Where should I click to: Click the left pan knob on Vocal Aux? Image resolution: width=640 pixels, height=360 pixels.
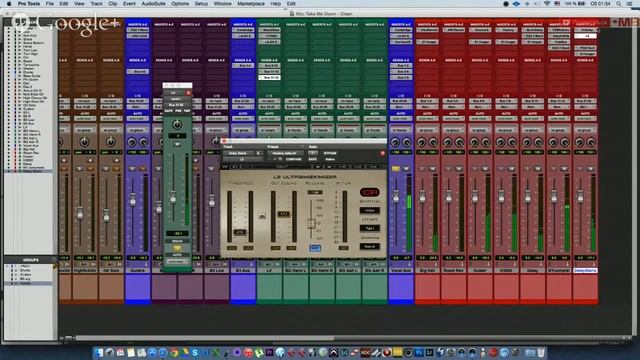tap(395, 142)
